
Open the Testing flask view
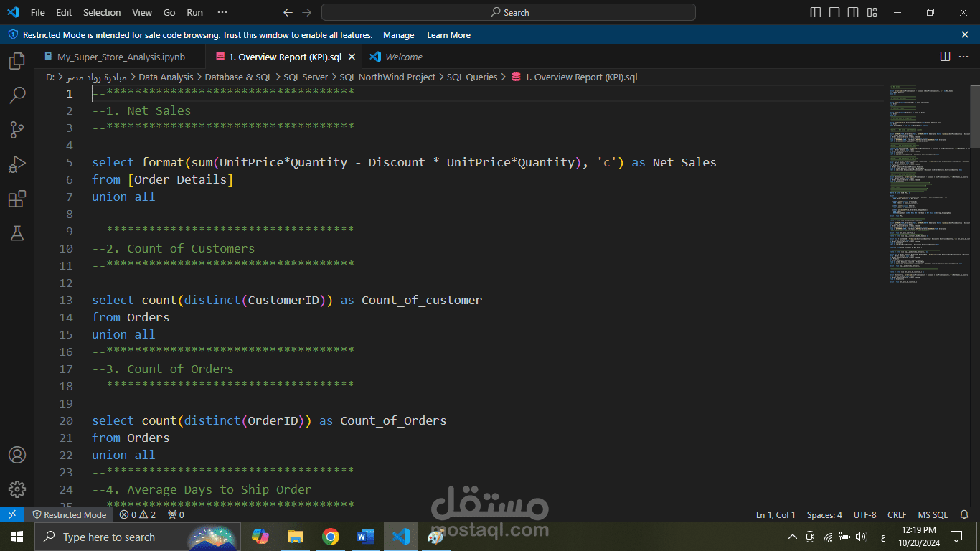coord(17,233)
